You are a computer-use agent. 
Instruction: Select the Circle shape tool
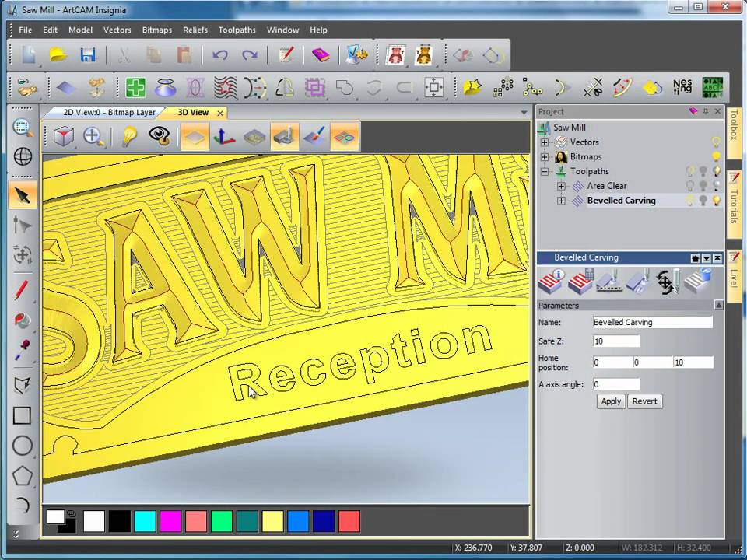[22, 446]
